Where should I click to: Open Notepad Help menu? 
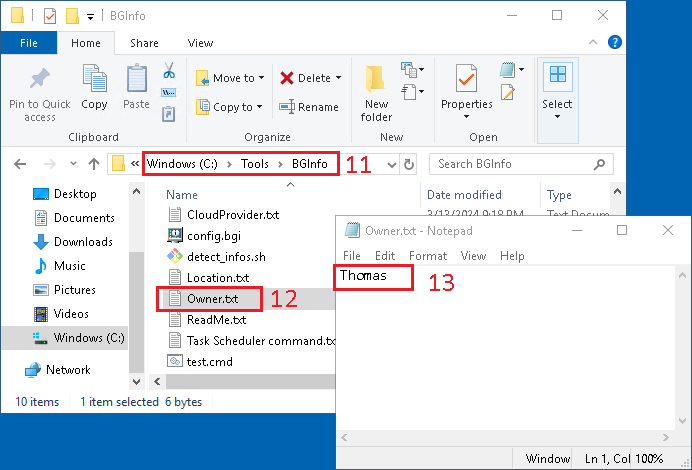pos(512,256)
